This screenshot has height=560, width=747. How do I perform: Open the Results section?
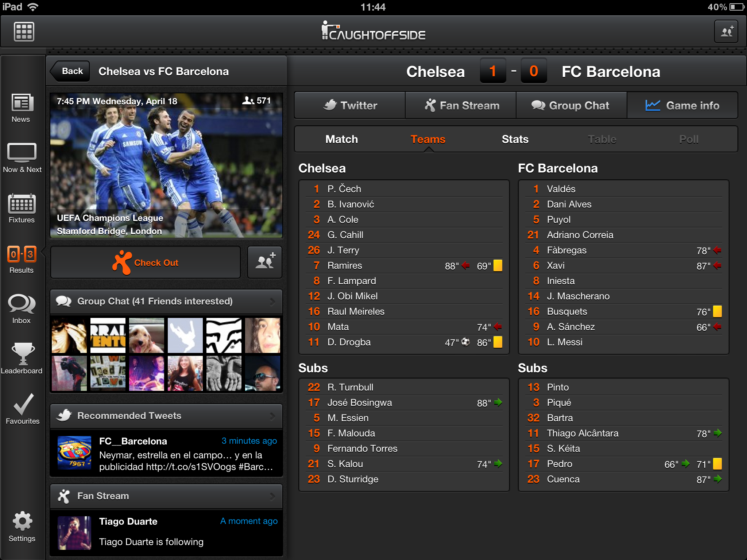22,259
